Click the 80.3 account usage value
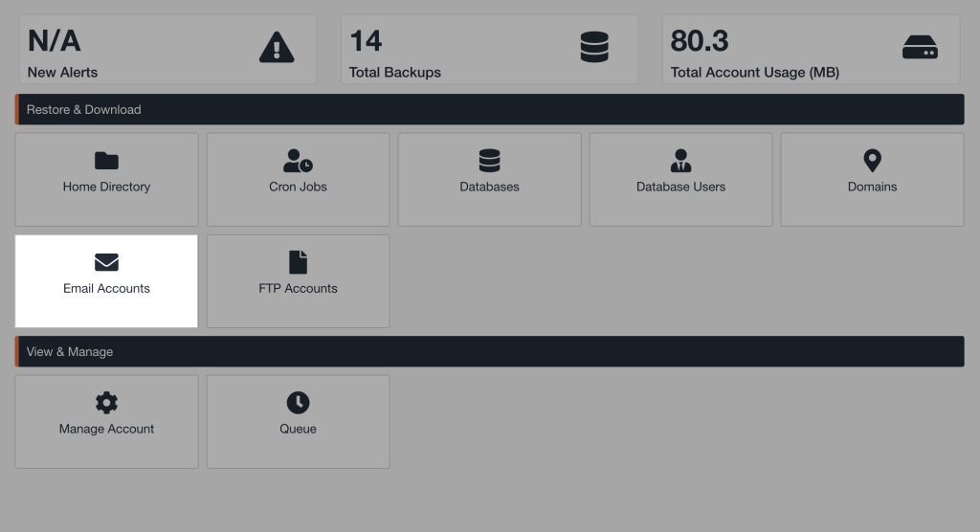This screenshot has height=532, width=980. coord(700,41)
